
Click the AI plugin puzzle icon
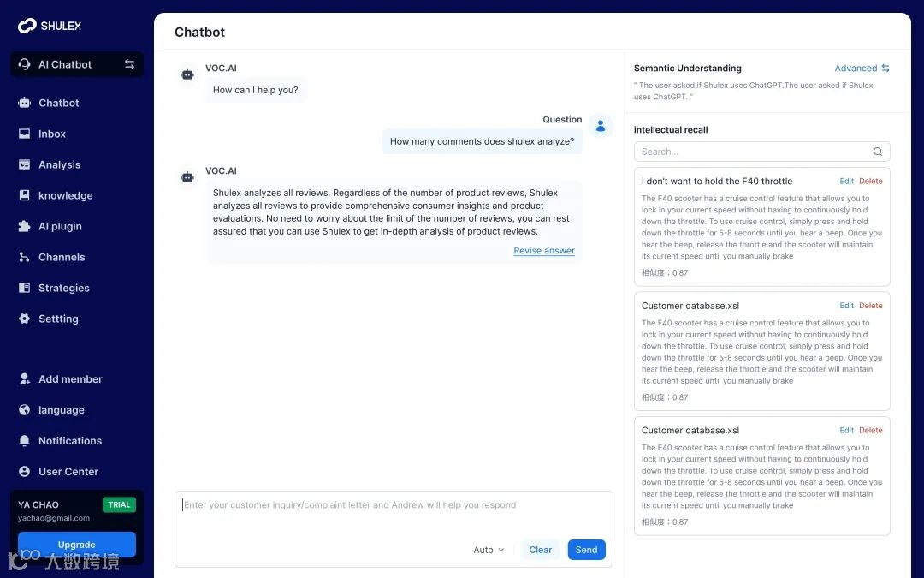(24, 226)
